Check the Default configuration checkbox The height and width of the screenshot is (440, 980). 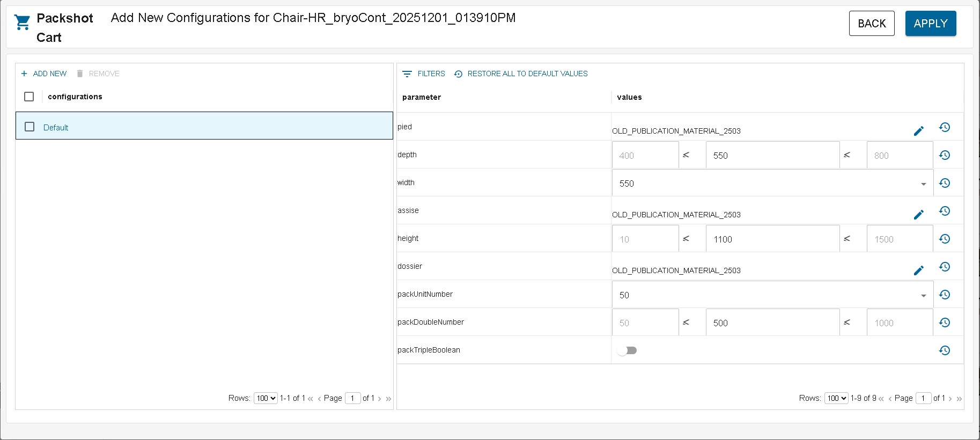(30, 127)
